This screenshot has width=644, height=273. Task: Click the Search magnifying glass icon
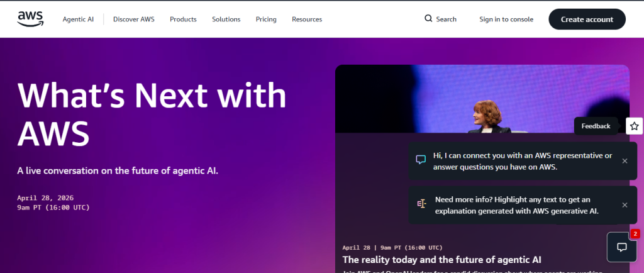(x=428, y=19)
